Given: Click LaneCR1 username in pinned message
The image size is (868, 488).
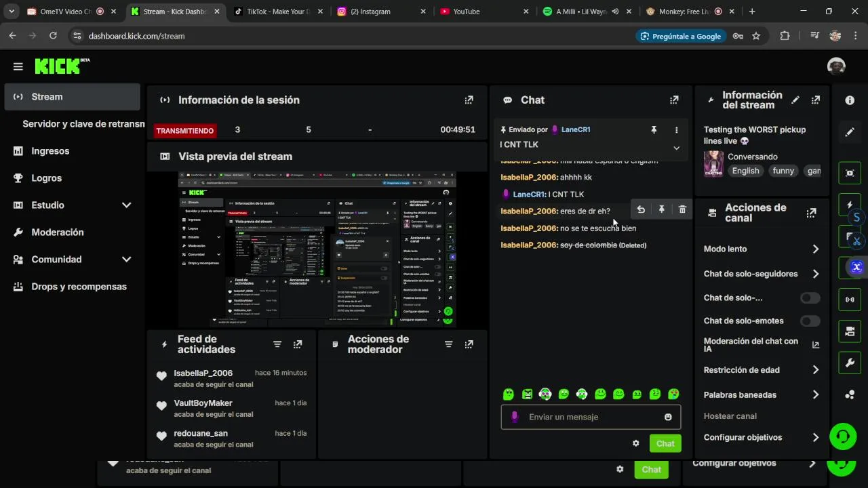Looking at the screenshot, I should [576, 129].
